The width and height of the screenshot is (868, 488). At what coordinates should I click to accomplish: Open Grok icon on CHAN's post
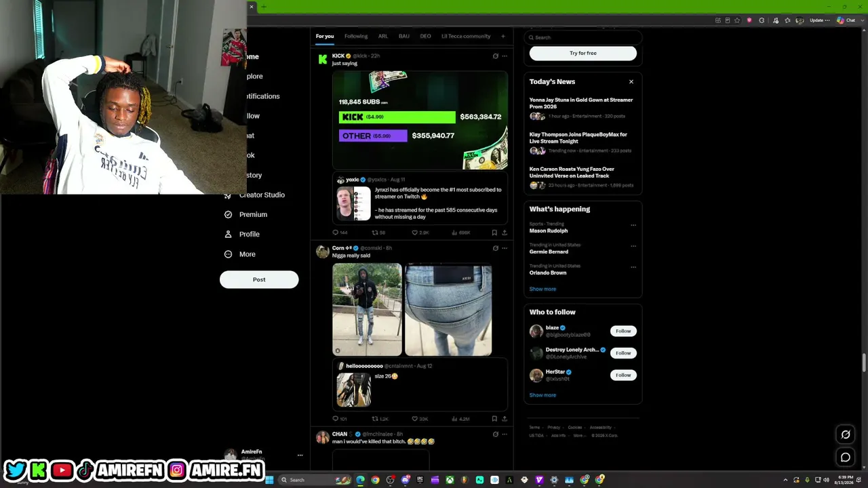tap(495, 434)
